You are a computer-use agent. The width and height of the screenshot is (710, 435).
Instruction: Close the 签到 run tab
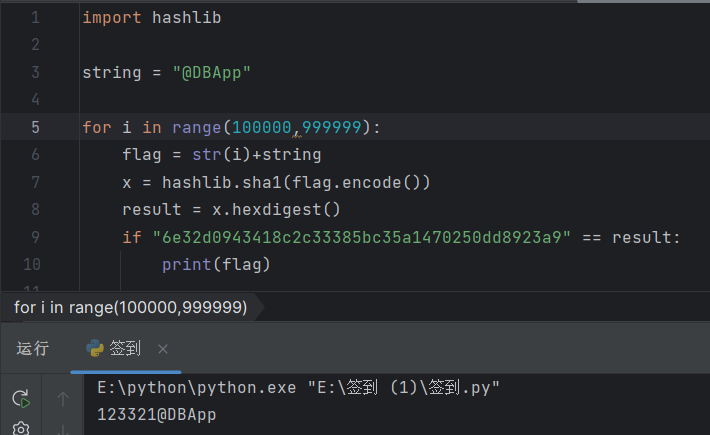click(x=163, y=349)
